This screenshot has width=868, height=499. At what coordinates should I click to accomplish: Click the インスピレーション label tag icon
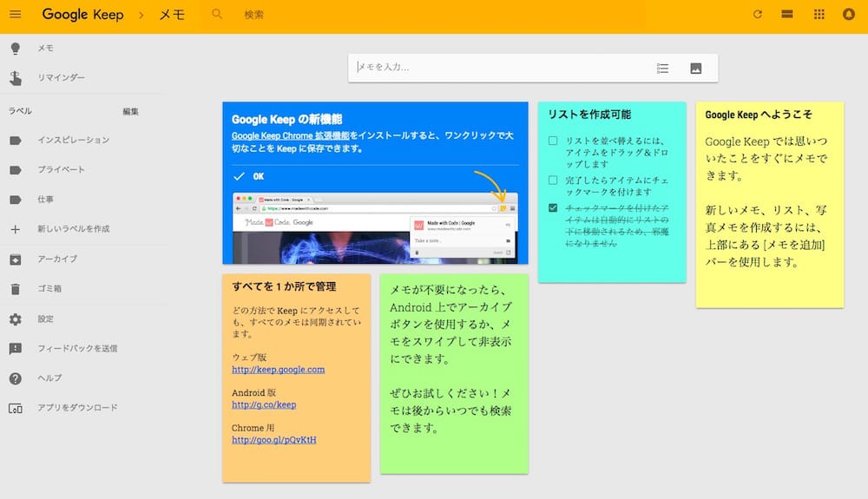[x=16, y=141]
